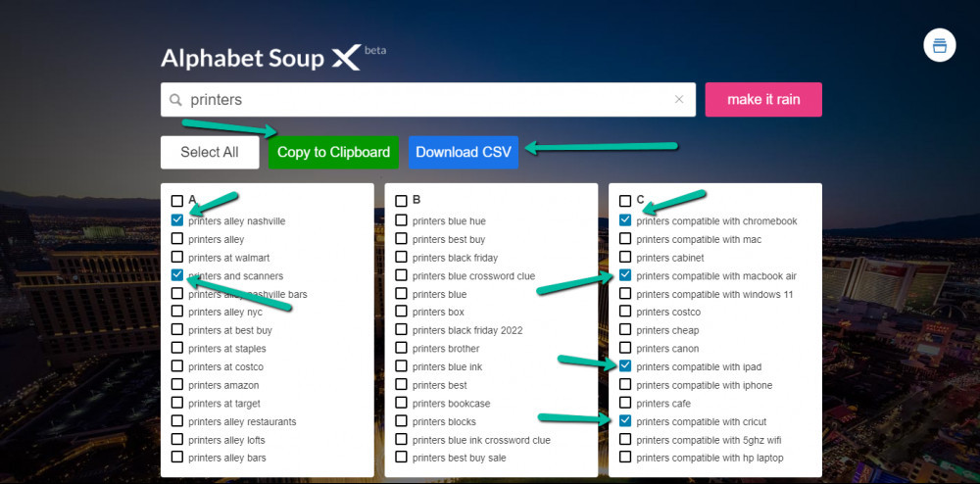The image size is (980, 484).
Task: Check printers compatible with iphone
Action: pos(625,384)
